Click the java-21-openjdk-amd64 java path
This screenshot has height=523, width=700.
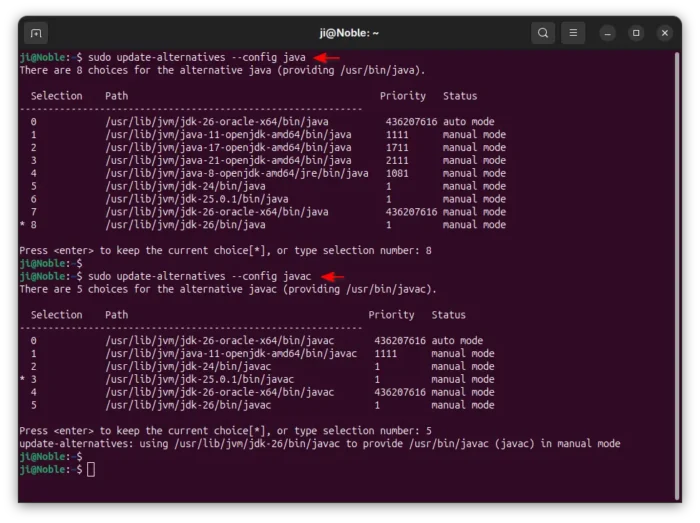click(228, 160)
